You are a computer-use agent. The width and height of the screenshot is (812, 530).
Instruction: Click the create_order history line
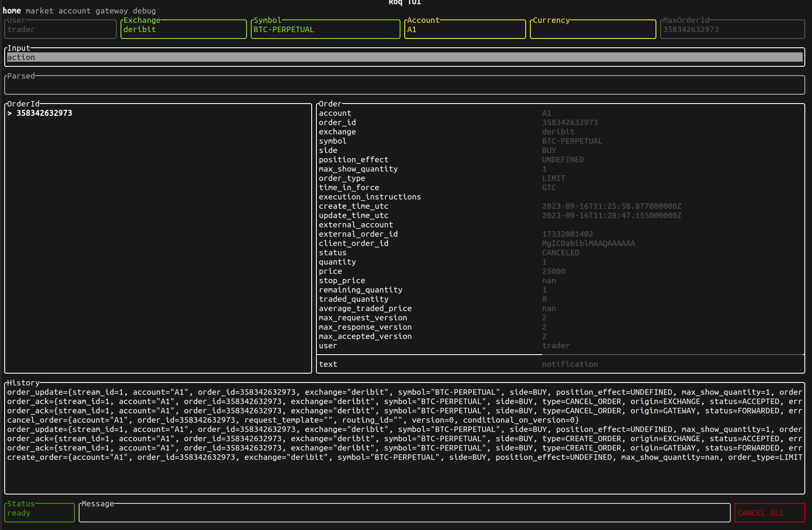click(x=405, y=457)
